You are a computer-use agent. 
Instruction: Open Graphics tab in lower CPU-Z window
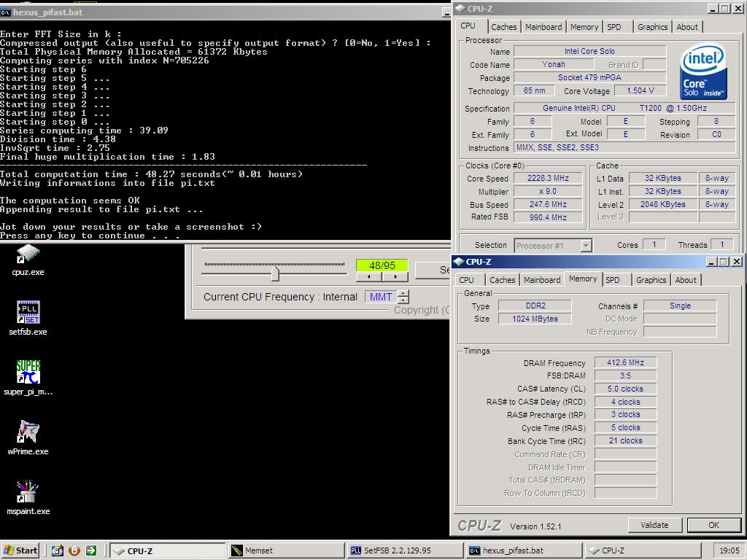651,280
